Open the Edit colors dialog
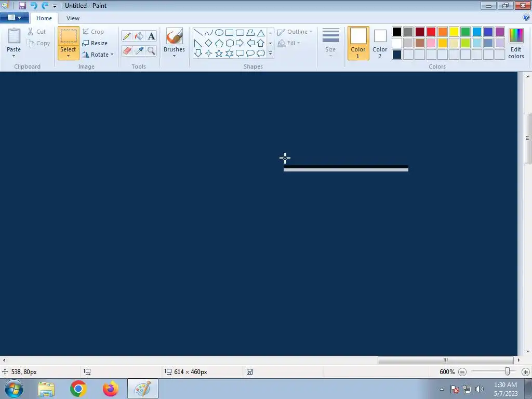532x399 pixels. coord(516,43)
